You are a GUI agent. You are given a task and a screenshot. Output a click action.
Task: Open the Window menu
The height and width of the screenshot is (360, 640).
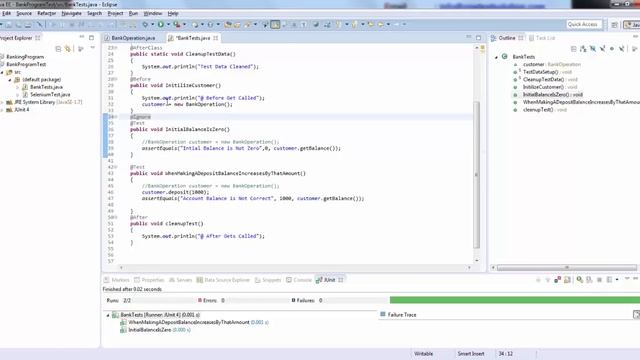pyautogui.click(x=153, y=13)
